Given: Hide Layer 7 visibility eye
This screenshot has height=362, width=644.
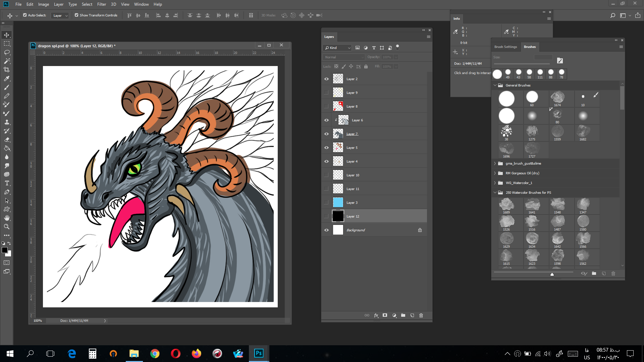Looking at the screenshot, I should pyautogui.click(x=326, y=134).
